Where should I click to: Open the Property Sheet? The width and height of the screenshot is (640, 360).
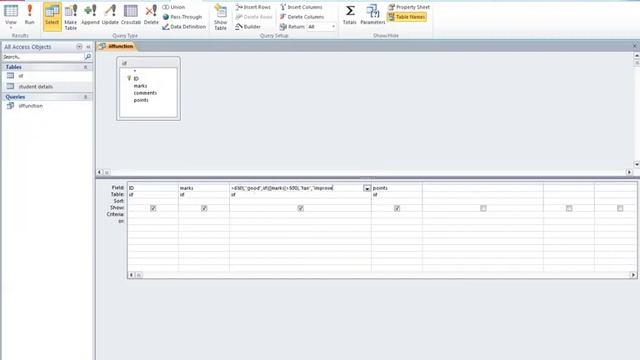pos(409,7)
